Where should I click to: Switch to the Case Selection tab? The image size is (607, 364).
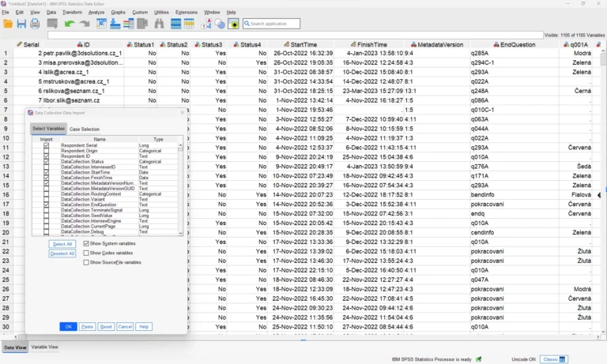pyautogui.click(x=85, y=129)
